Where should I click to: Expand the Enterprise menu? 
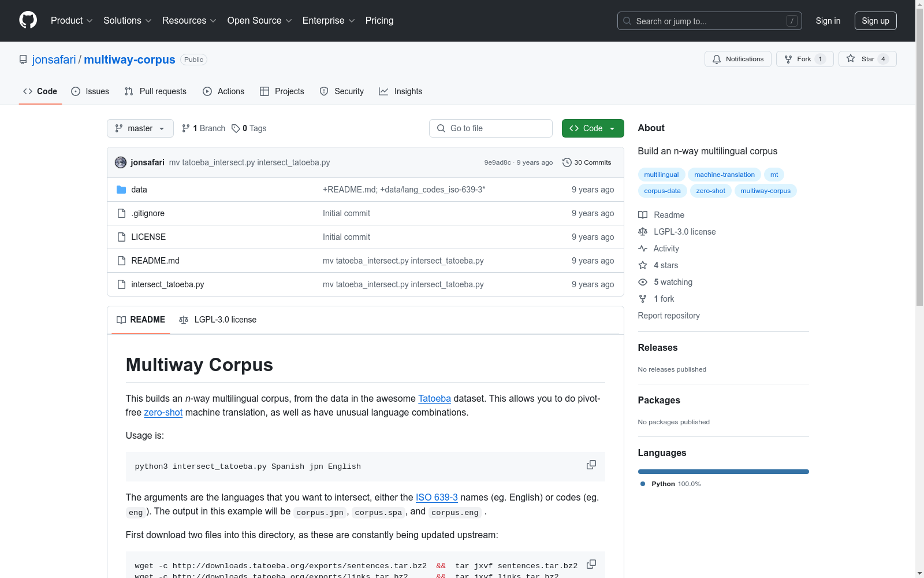click(x=329, y=20)
